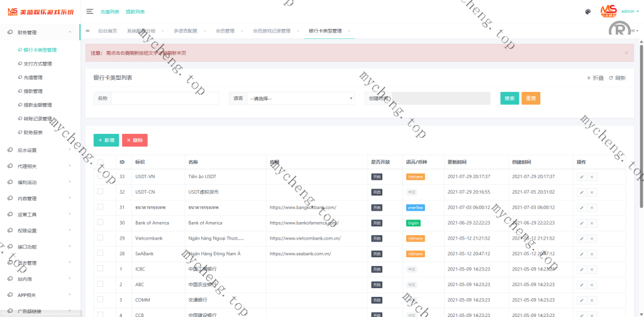Click the 刷新 refresh icon in panel header
This screenshot has height=317, width=644.
[617, 78]
